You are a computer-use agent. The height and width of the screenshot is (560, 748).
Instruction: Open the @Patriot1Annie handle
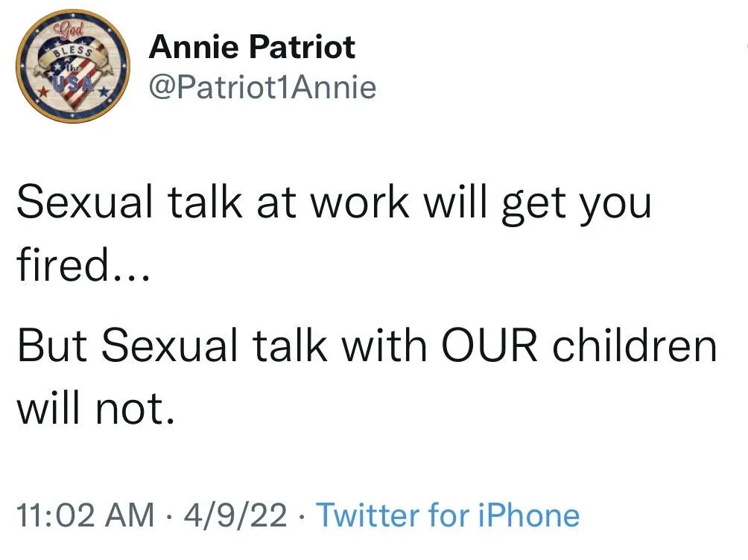point(262,89)
